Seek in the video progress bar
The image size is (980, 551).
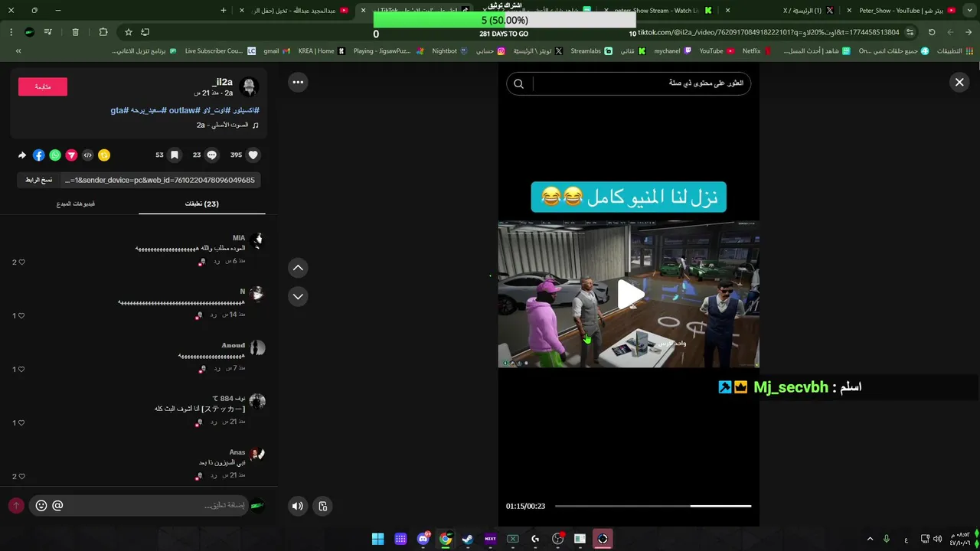pyautogui.click(x=652, y=506)
